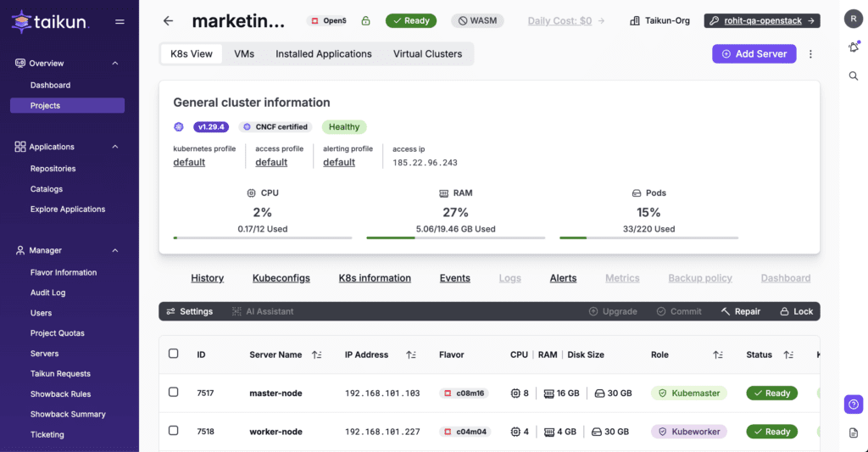
Task: Click the purple help question mark icon
Action: pyautogui.click(x=854, y=405)
